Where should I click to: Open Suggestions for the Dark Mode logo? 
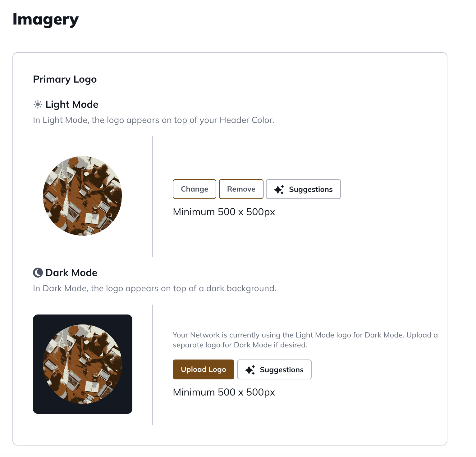pyautogui.click(x=274, y=369)
